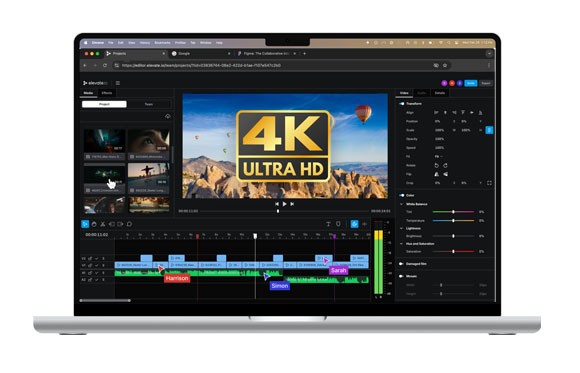Toggle the lock on track V2
The height and width of the screenshot is (373, 580).
[90, 258]
